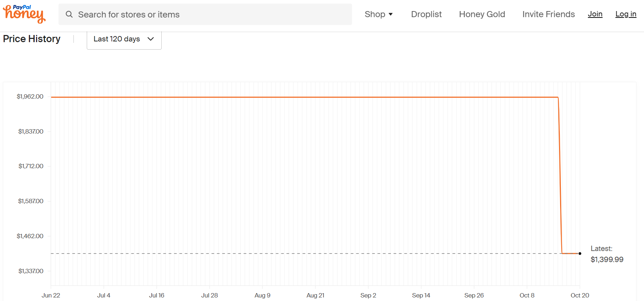Click the Log in link
644x301 pixels.
tap(626, 14)
